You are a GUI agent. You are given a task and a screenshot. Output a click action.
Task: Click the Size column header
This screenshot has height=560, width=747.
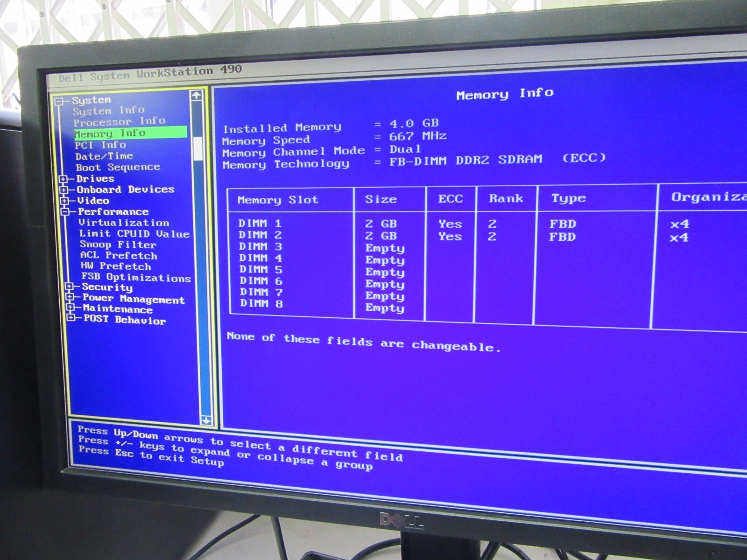381,199
